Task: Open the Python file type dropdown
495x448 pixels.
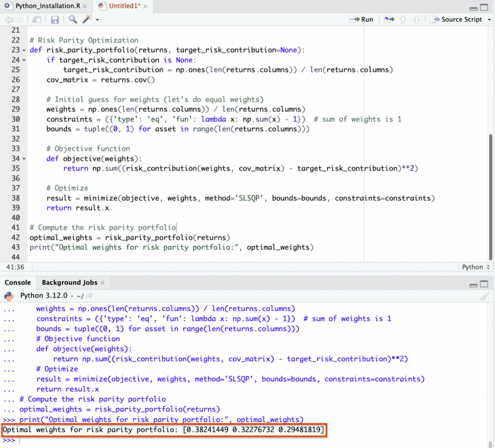Action: [x=476, y=267]
